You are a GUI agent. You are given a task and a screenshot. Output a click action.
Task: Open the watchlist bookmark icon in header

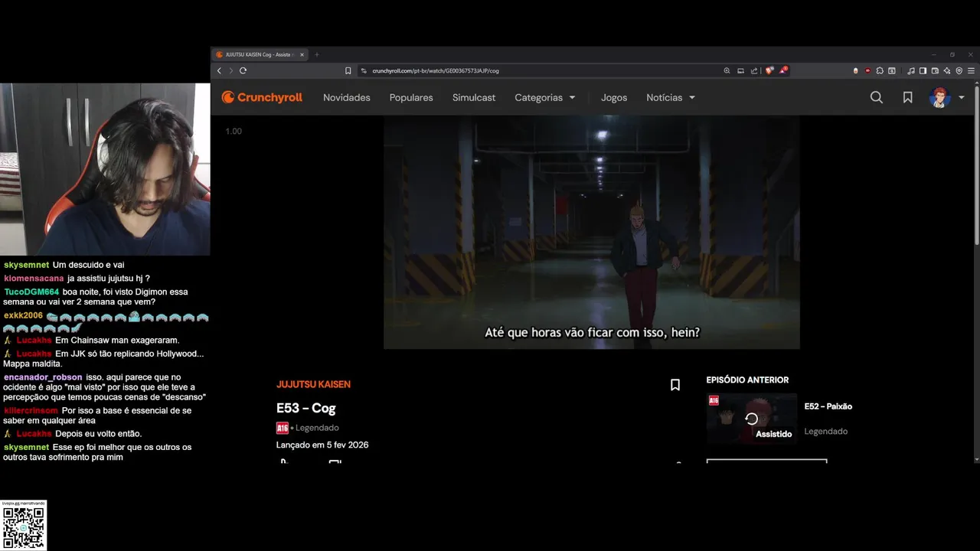(907, 97)
